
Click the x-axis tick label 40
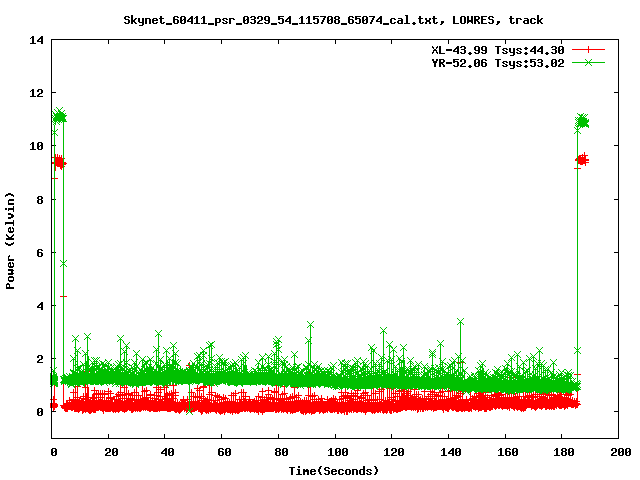coord(167,452)
